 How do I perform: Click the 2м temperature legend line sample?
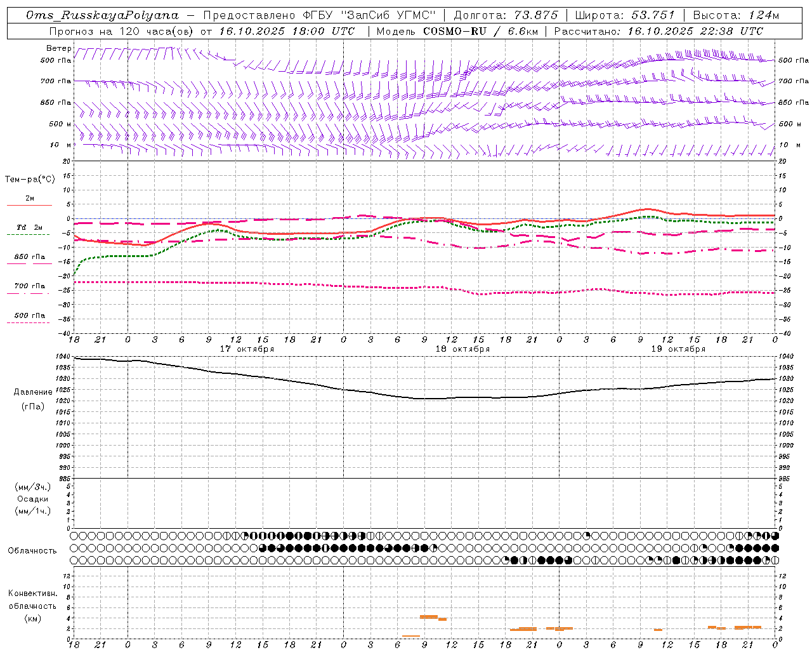(29, 205)
